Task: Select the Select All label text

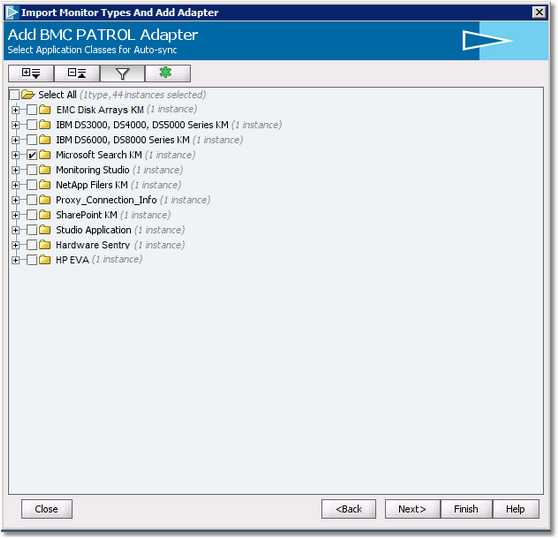Action: [57, 95]
